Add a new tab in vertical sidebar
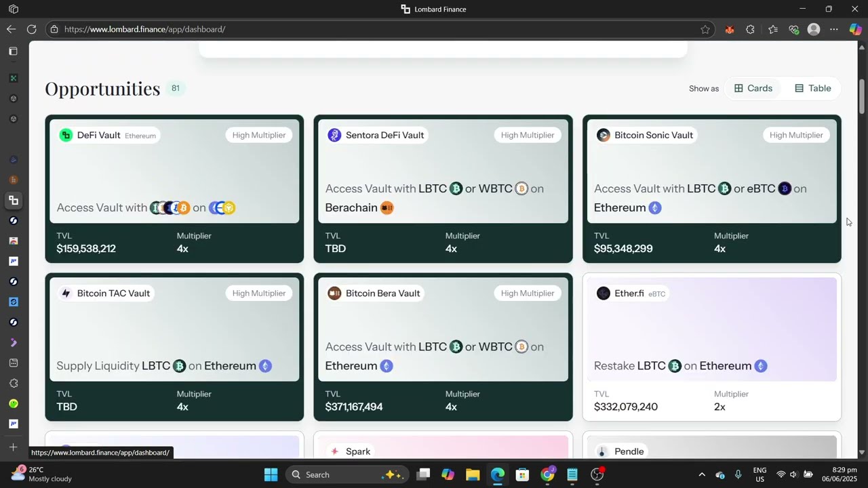The width and height of the screenshot is (868, 488). (13, 447)
